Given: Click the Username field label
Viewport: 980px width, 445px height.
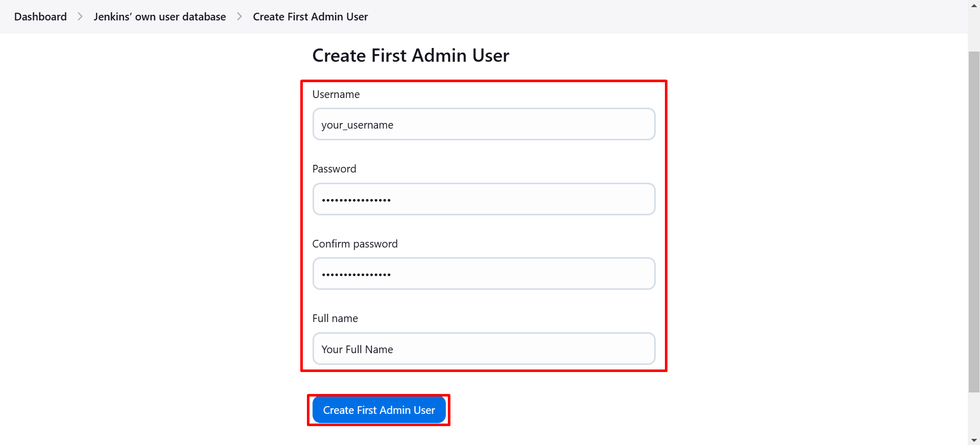Looking at the screenshot, I should [x=336, y=94].
